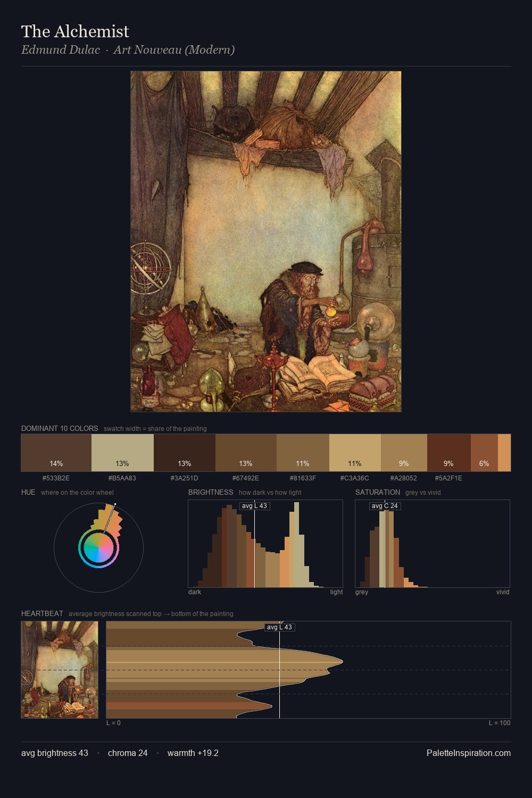Click the style text 'Art Nouveau (Modern)'

(x=174, y=50)
